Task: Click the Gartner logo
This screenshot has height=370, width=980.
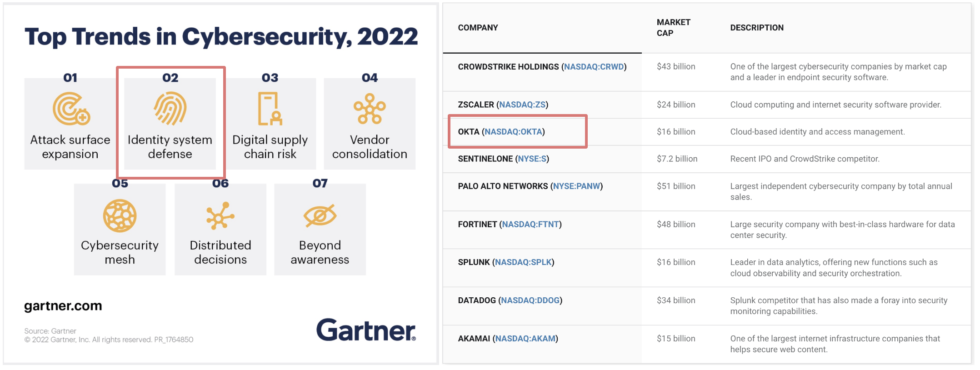Action: 366,330
